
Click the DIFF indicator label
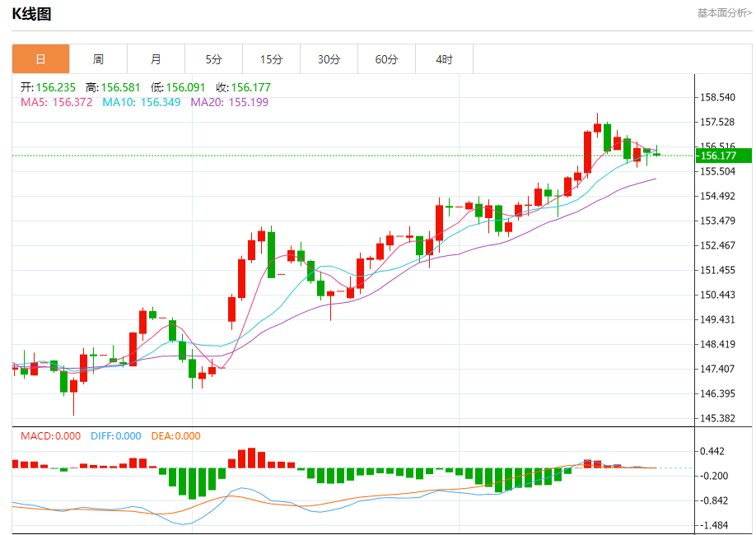coord(115,436)
